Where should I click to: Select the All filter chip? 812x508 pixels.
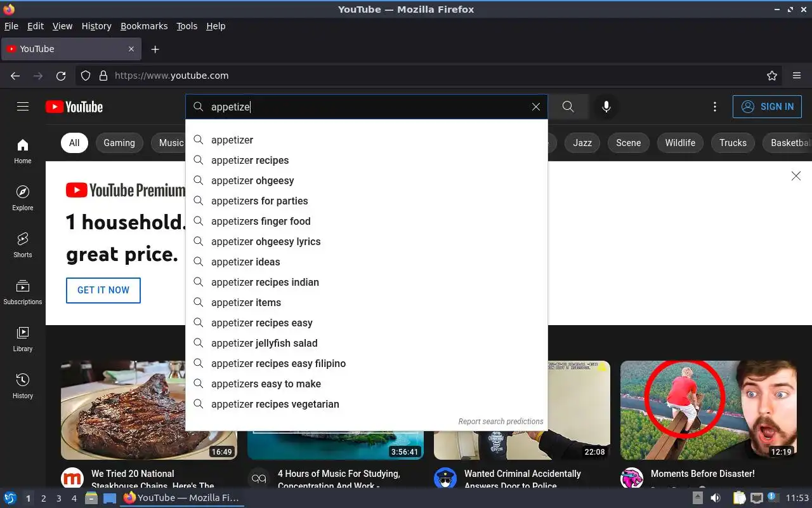click(74, 143)
